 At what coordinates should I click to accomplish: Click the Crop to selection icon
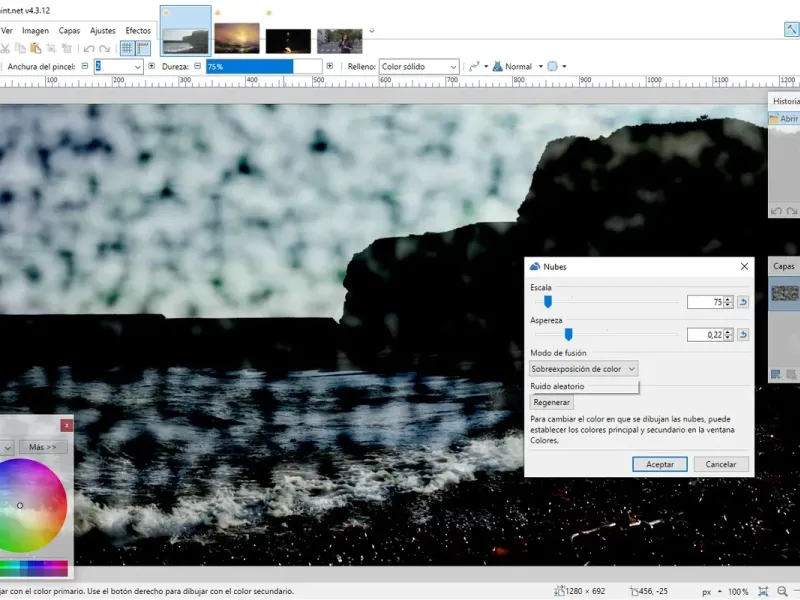(x=51, y=48)
